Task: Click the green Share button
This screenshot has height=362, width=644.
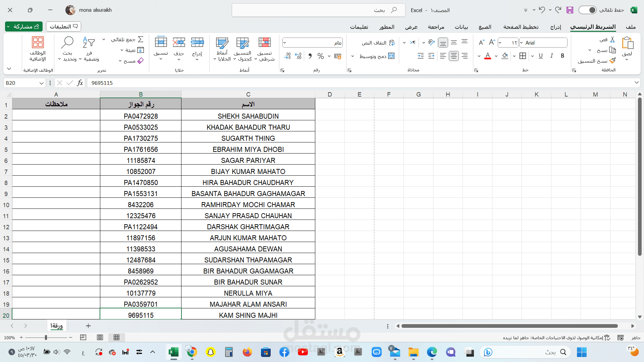Action: pyautogui.click(x=24, y=26)
